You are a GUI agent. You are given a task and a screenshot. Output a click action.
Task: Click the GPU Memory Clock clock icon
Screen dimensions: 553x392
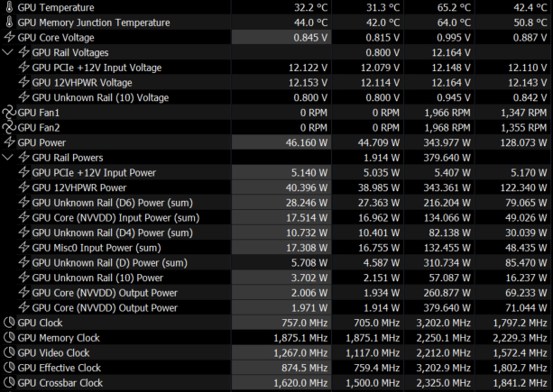tap(10, 338)
